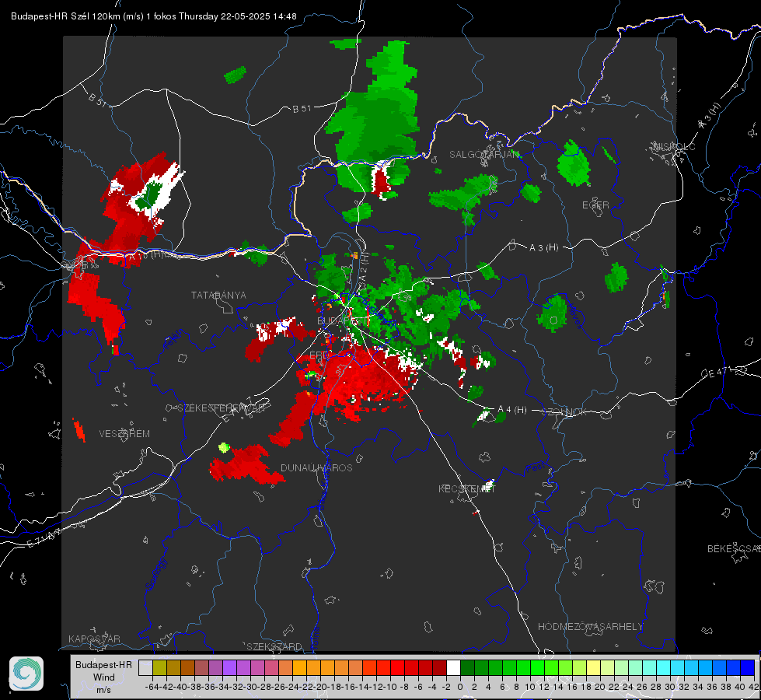
Task: Click the DUNAÚJVÁROS city label
Action: [x=316, y=467]
